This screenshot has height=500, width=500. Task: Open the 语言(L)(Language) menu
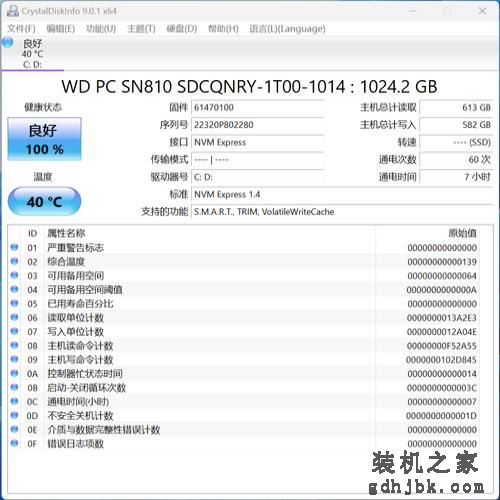[x=287, y=29]
